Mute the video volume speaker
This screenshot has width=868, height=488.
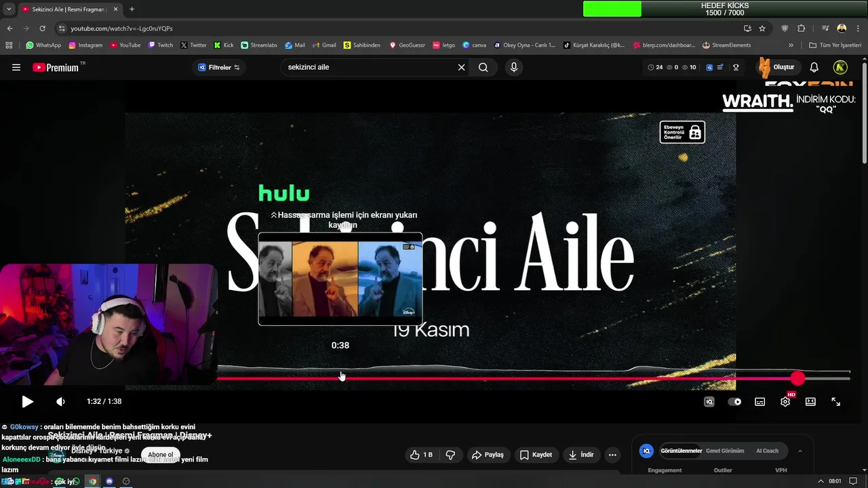tap(60, 401)
